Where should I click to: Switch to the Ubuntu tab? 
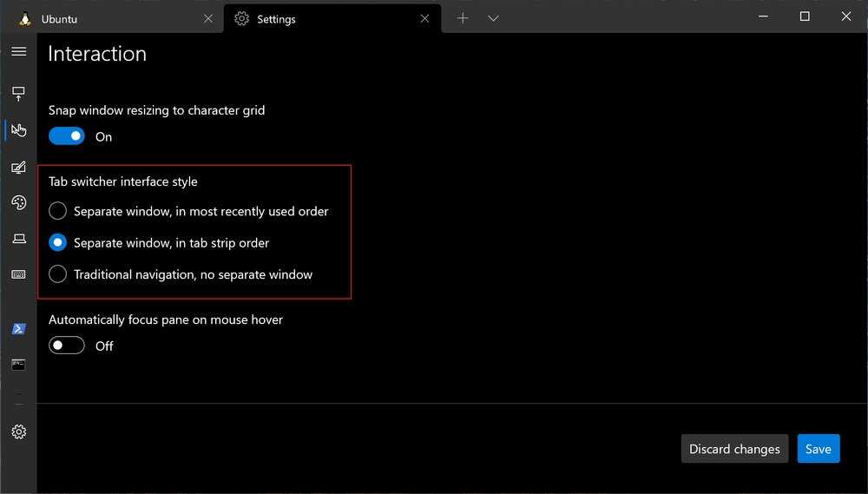104,18
